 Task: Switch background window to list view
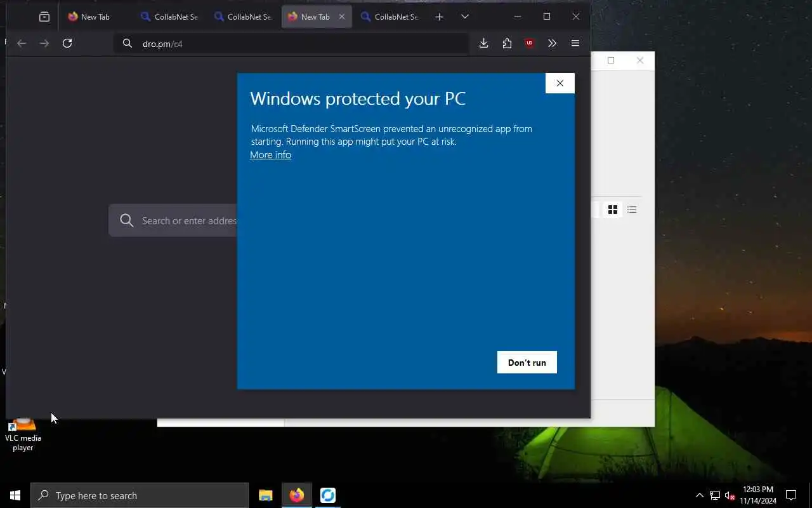point(632,210)
